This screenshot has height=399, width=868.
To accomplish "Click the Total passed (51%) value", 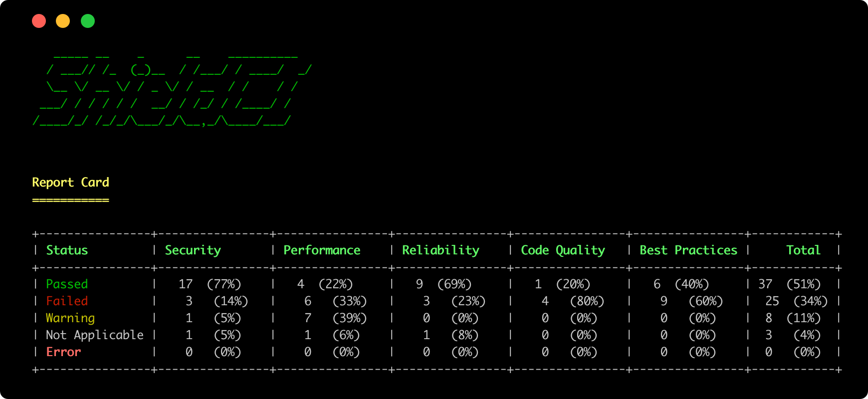I will [x=803, y=284].
